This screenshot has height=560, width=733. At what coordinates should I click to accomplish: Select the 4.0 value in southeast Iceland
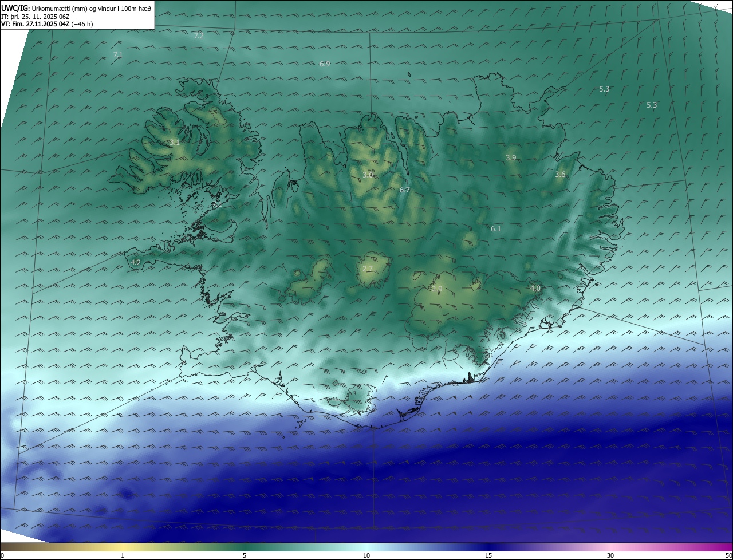535,289
